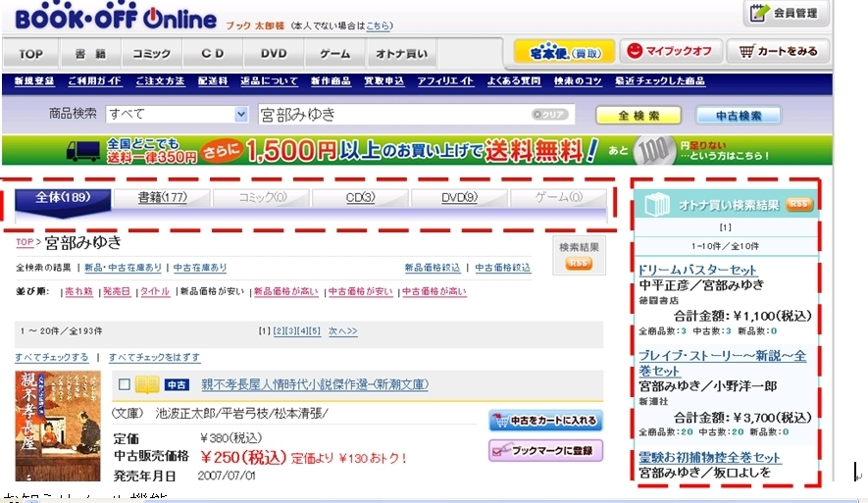This screenshot has height=503, width=868.
Task: Open ドリームバスターセット link
Action: click(x=697, y=270)
